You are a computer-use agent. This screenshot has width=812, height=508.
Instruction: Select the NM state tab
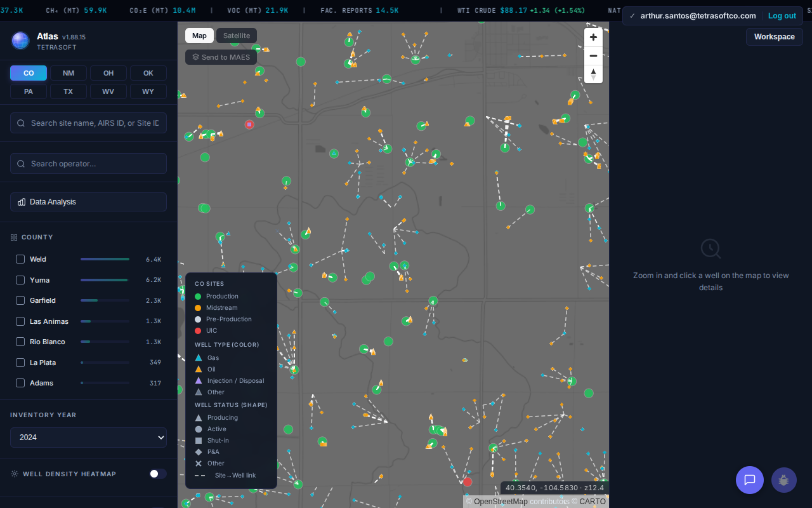click(x=69, y=73)
